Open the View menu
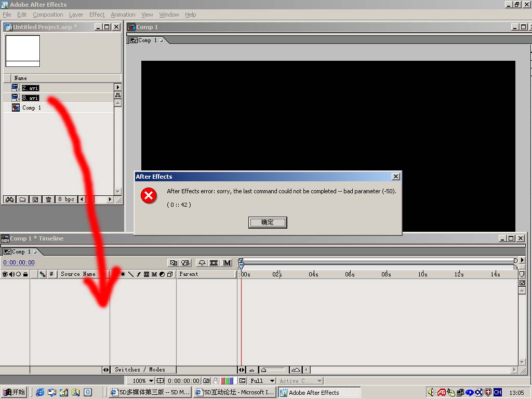Viewport: 532px width, 399px height. (147, 15)
